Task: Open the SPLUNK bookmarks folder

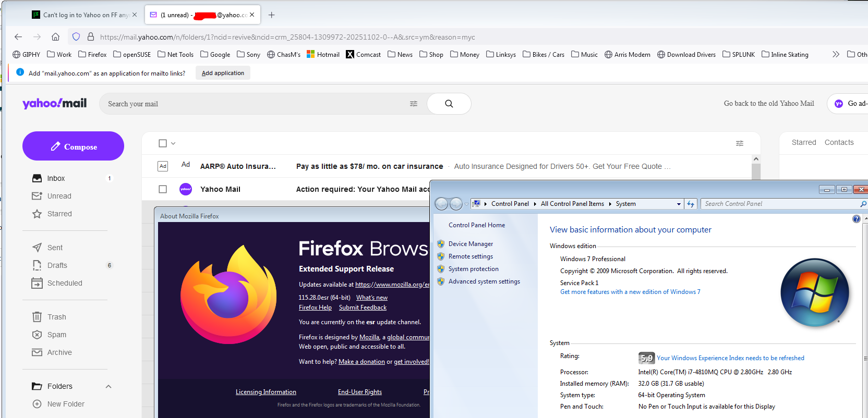Action: click(x=738, y=54)
